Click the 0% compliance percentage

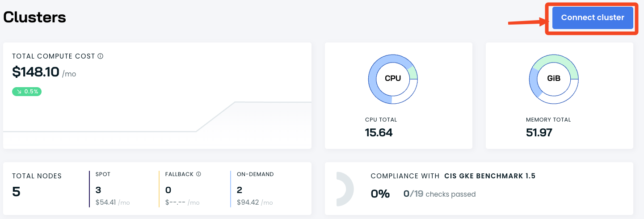380,194
